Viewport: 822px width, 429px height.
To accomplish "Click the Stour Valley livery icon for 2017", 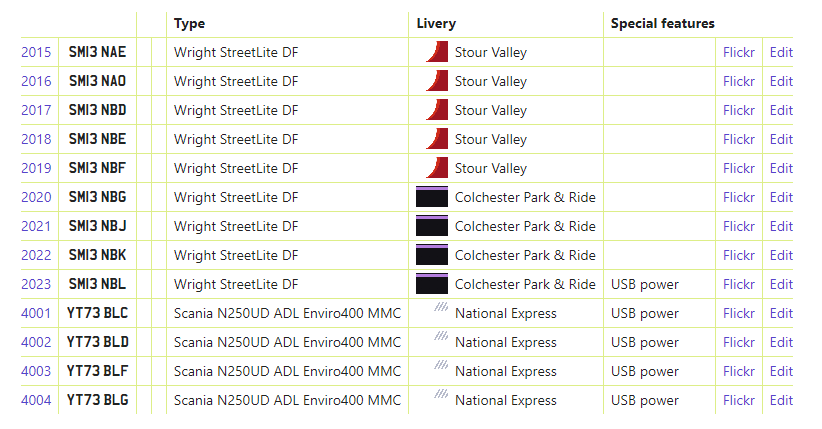I will [x=434, y=110].
